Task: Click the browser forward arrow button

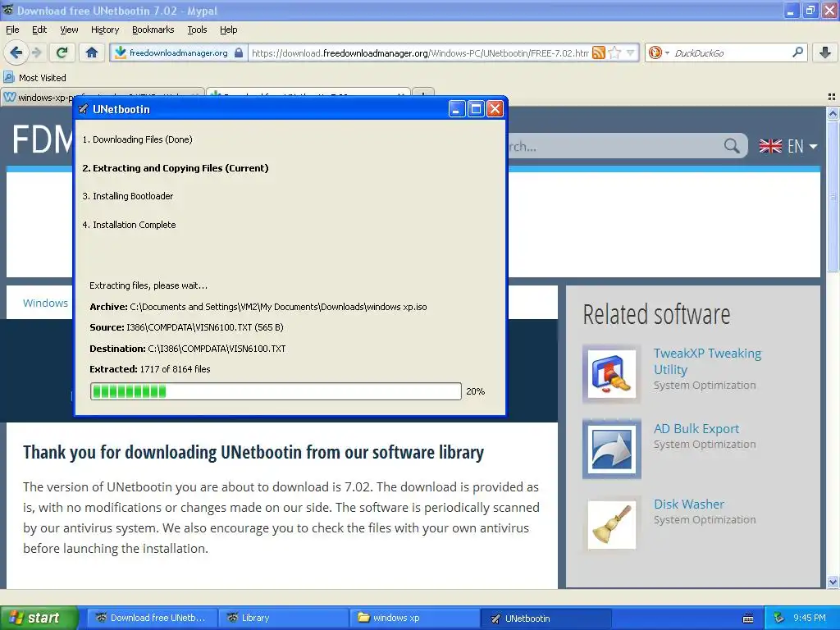Action: pyautogui.click(x=36, y=52)
